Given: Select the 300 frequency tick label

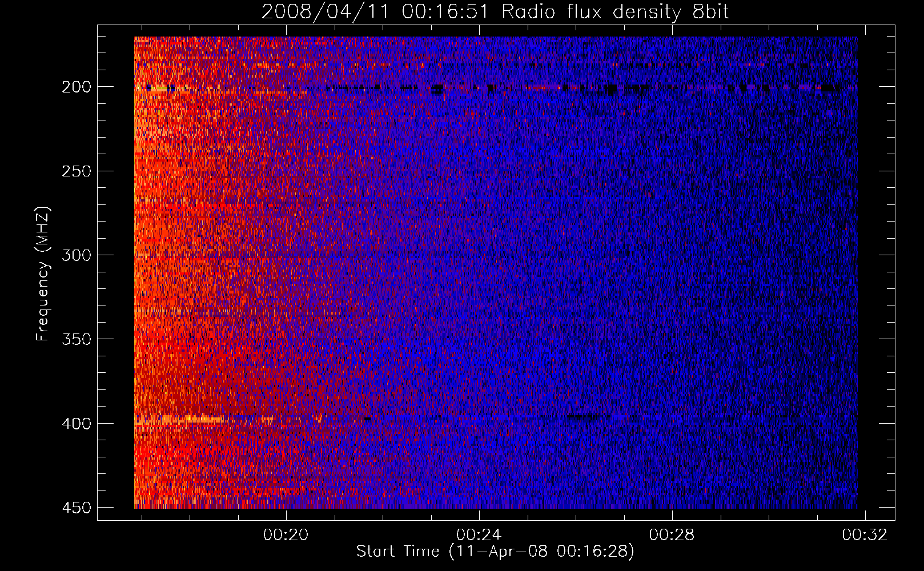Looking at the screenshot, I should [x=77, y=255].
